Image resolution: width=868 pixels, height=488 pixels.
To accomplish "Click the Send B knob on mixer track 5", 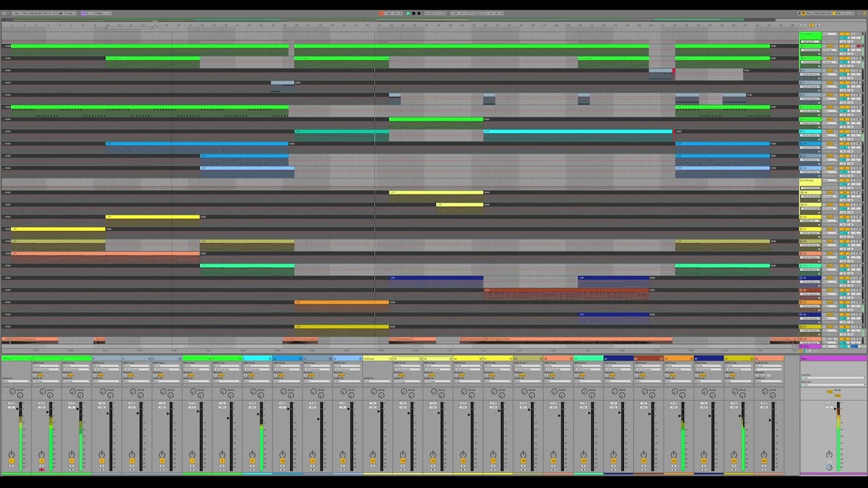I will click(x=141, y=395).
